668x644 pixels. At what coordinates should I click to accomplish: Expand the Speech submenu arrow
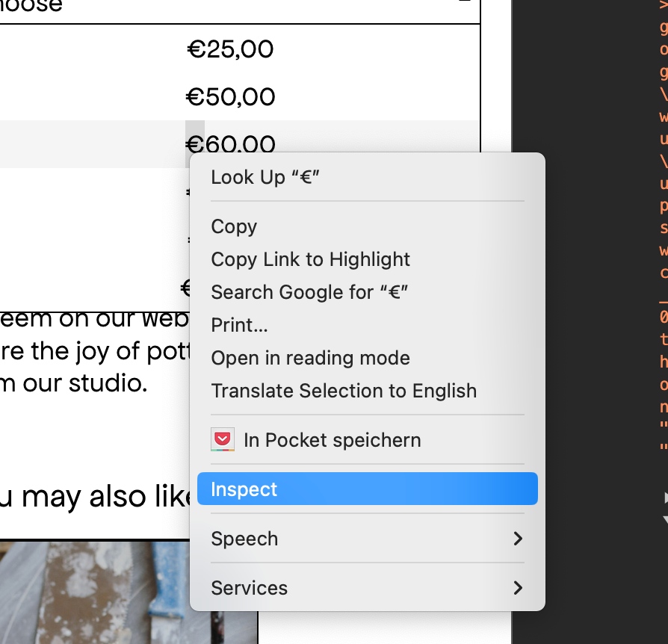tap(518, 539)
